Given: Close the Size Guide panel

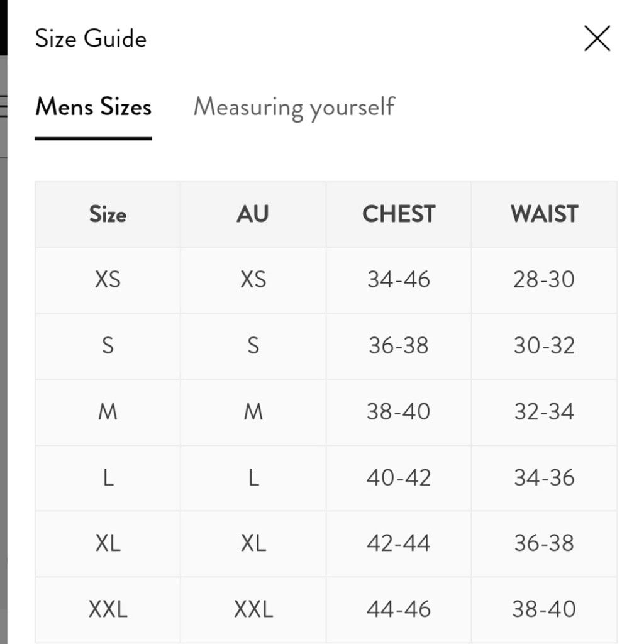Looking at the screenshot, I should tap(597, 38).
